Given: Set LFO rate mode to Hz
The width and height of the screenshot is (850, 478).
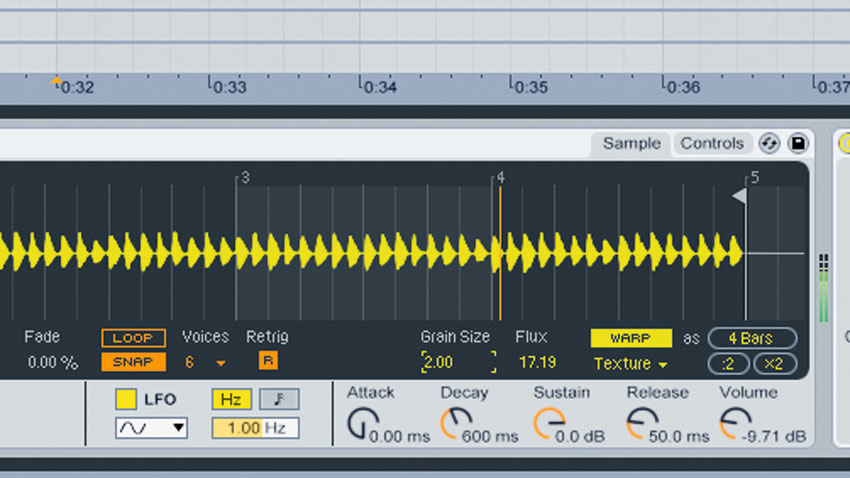Looking at the screenshot, I should [x=231, y=399].
